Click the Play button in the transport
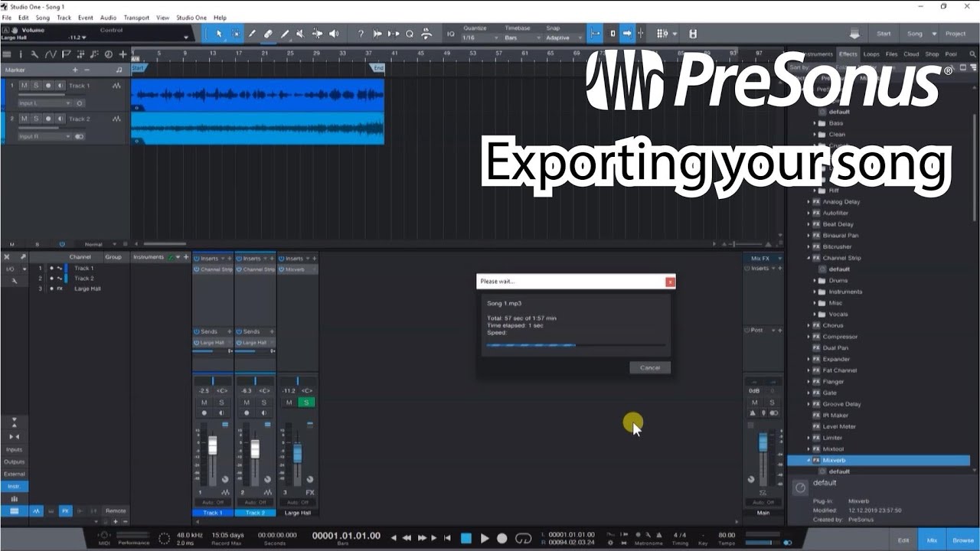This screenshot has height=551, width=980. point(484,538)
